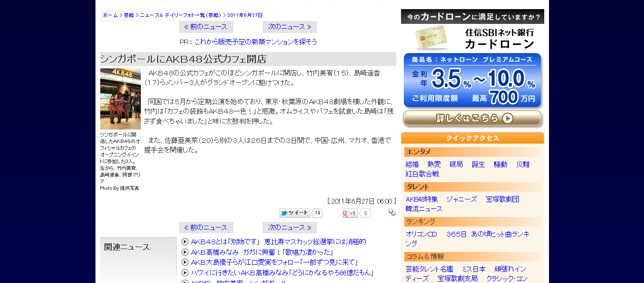The width and height of the screenshot is (644, 283).
Task: Open 宝塚歌劇団 under タレント
Action: (x=503, y=199)
